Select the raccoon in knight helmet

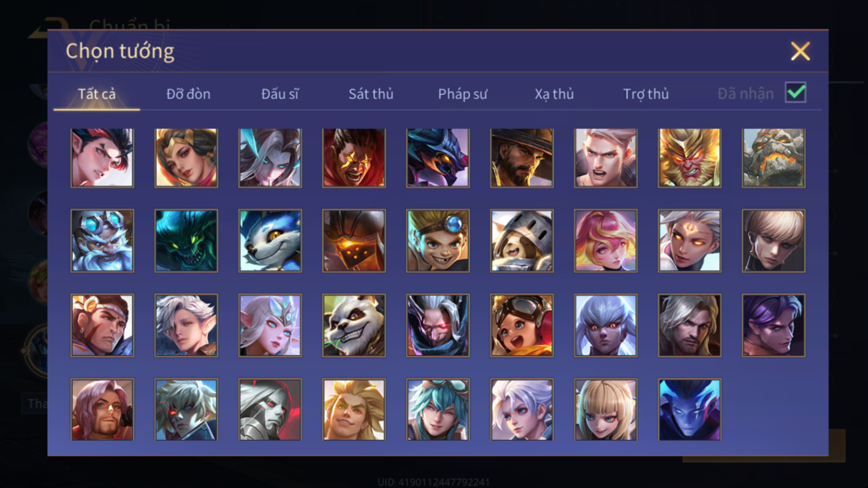point(521,241)
